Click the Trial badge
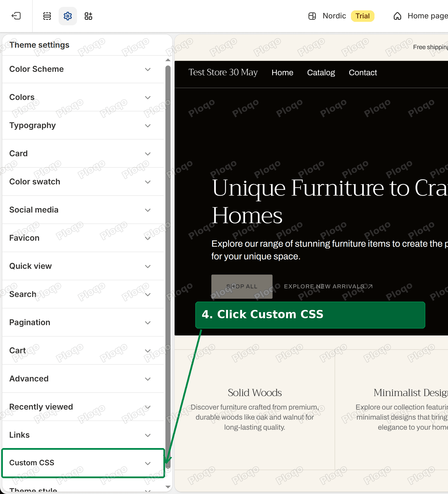The image size is (448, 494). point(362,16)
